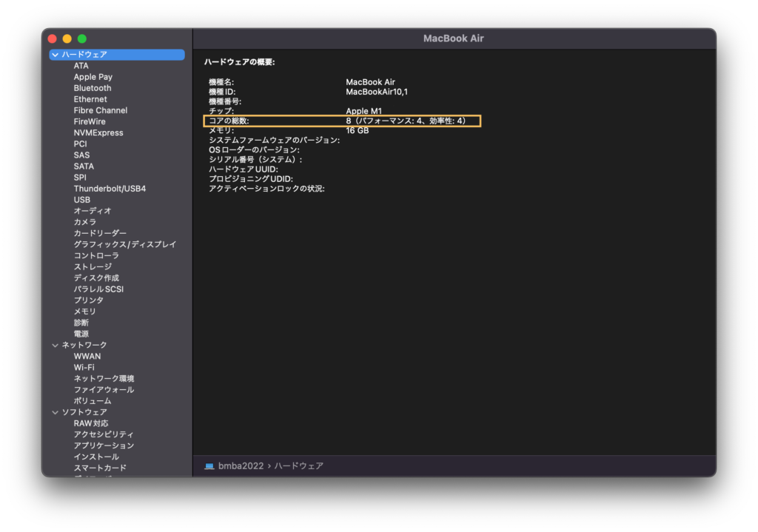Image resolution: width=758 pixels, height=532 pixels.
Task: Select ボリューム in the sidebar
Action: tap(93, 400)
